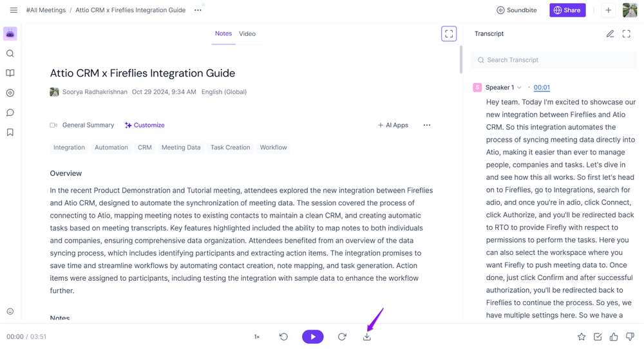This screenshot has height=349, width=644.
Task: Open search from the sidebar
Action: [x=10, y=53]
